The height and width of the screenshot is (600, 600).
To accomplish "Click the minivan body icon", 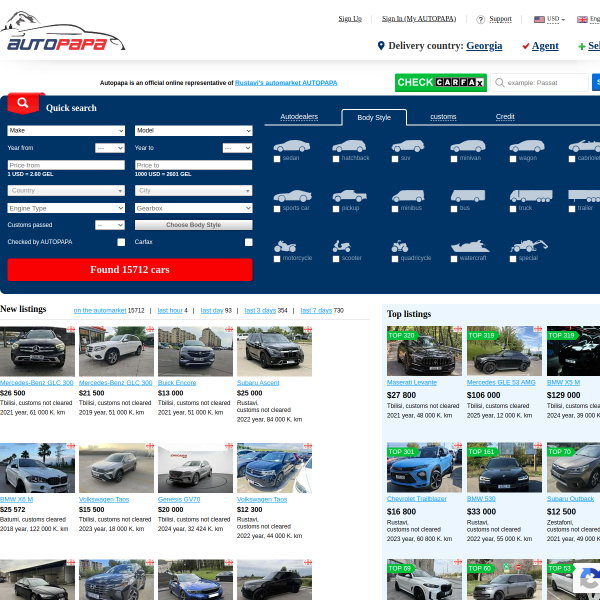I will tap(468, 146).
